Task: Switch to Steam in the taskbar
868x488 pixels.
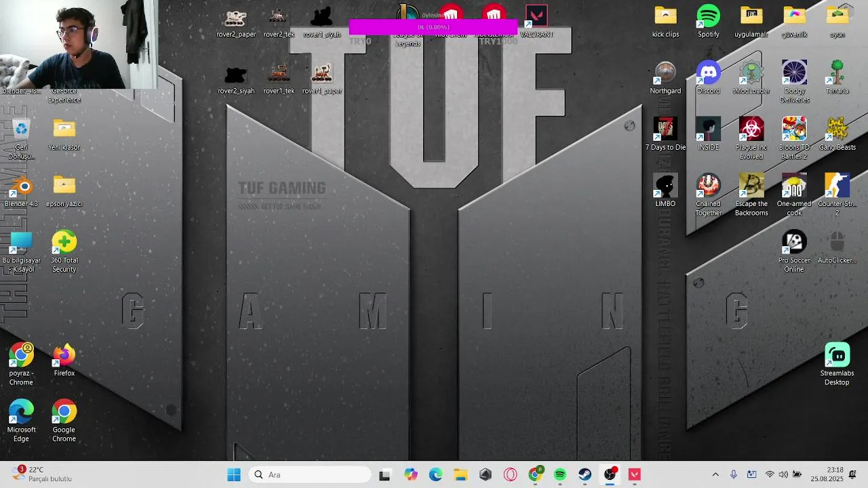Action: point(585,474)
